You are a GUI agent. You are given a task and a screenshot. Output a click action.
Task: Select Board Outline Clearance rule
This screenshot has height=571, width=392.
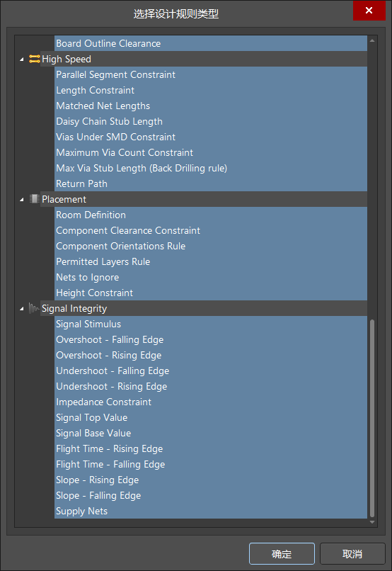pyautogui.click(x=211, y=43)
